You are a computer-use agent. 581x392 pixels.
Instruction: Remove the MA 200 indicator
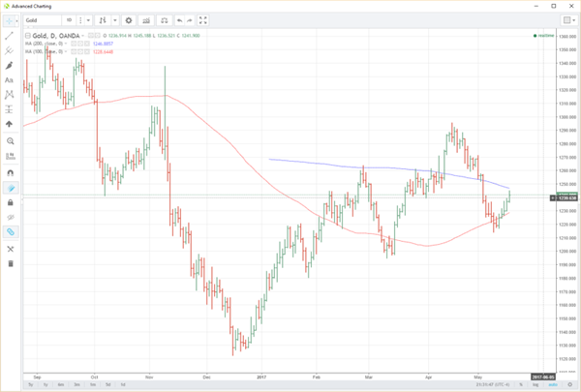coord(87,44)
